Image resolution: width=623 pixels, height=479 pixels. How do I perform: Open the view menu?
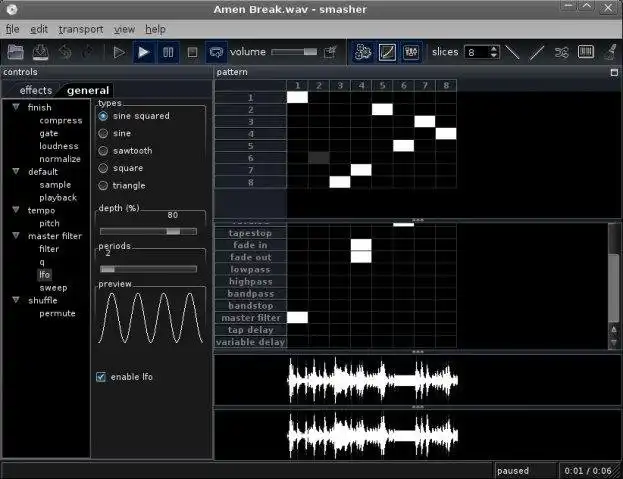coord(124,29)
